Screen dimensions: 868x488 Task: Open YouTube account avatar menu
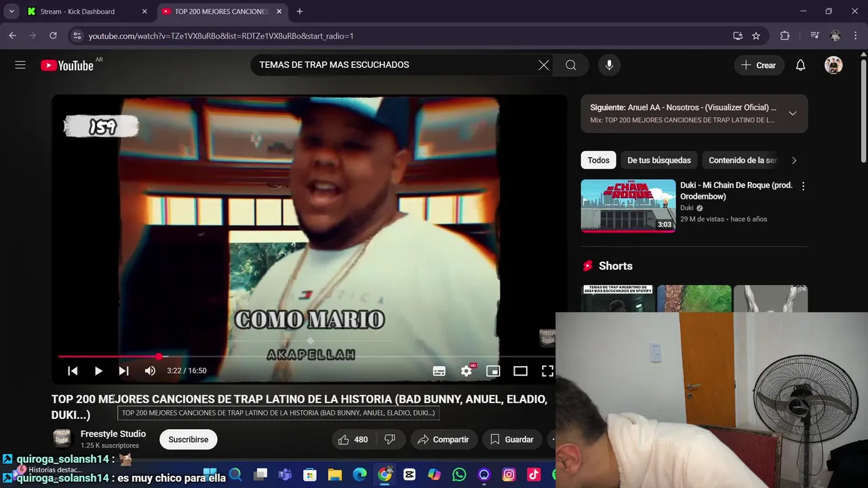coord(833,65)
